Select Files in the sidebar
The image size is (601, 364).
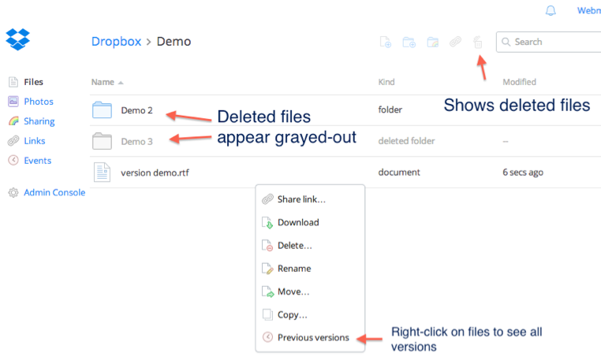click(33, 82)
